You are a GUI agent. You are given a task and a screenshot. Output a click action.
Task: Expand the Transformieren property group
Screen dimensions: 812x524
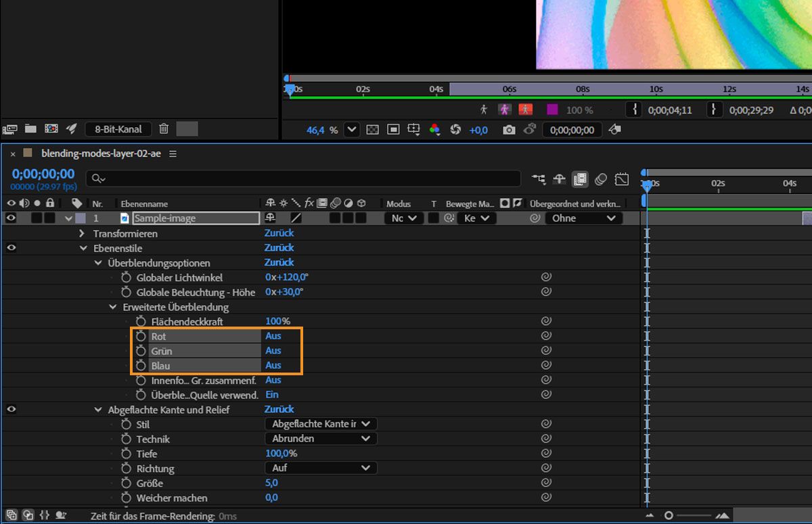pyautogui.click(x=83, y=233)
